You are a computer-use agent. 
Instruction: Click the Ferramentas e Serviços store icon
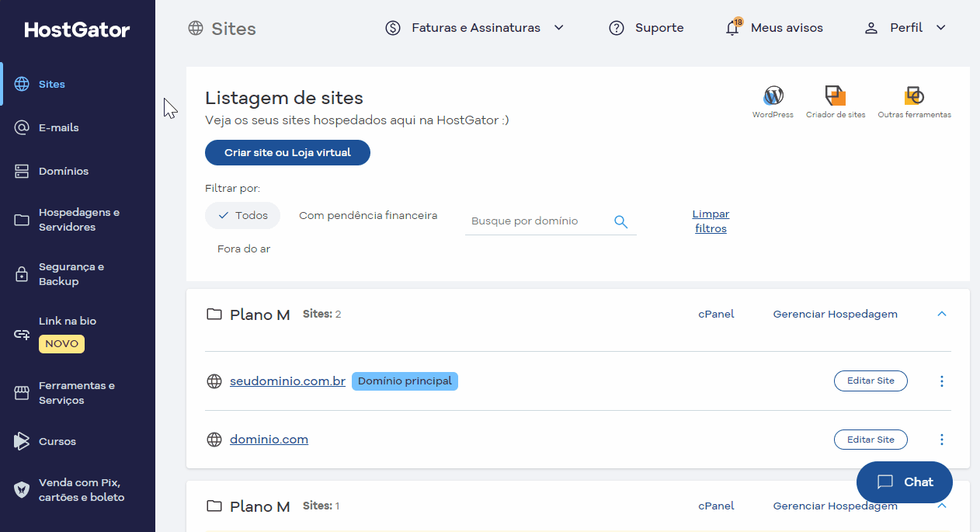22,393
